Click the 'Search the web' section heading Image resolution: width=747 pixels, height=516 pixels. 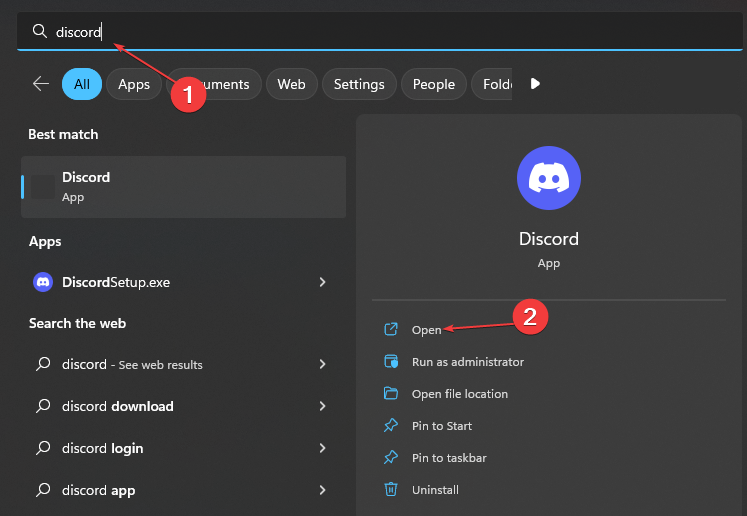coord(77,323)
